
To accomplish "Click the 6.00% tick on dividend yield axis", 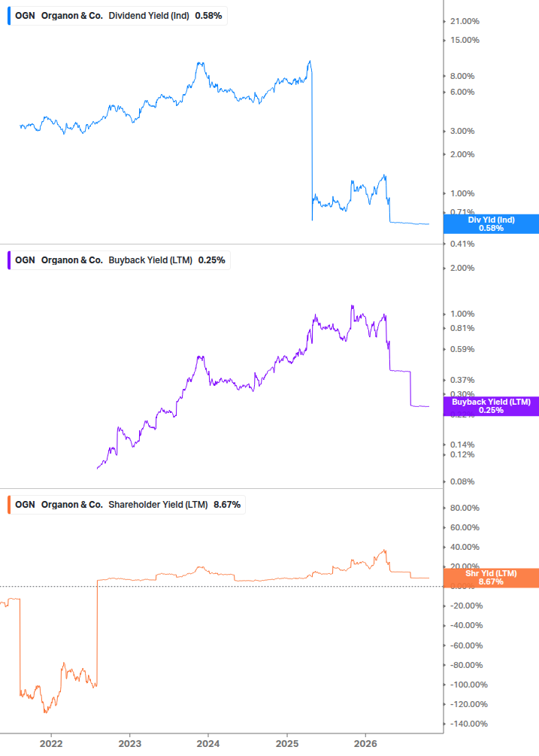I will [462, 92].
